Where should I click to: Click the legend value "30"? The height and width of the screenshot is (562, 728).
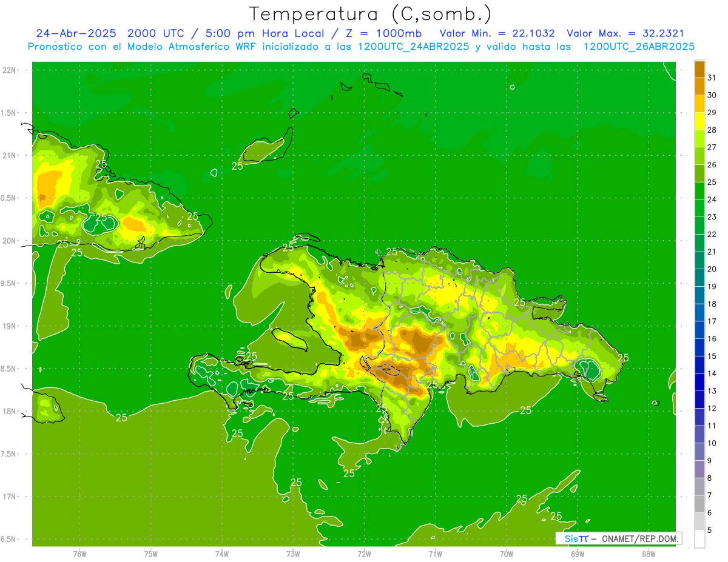point(712,95)
